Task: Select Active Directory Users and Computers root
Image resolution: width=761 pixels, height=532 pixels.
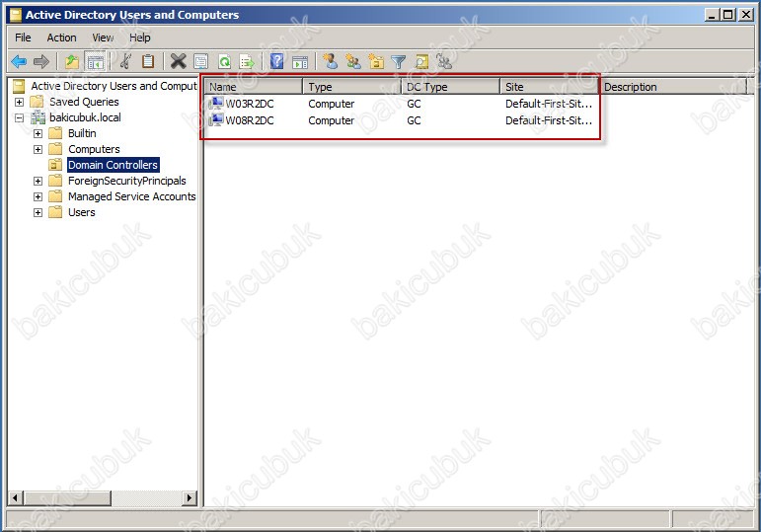Action: (x=114, y=86)
